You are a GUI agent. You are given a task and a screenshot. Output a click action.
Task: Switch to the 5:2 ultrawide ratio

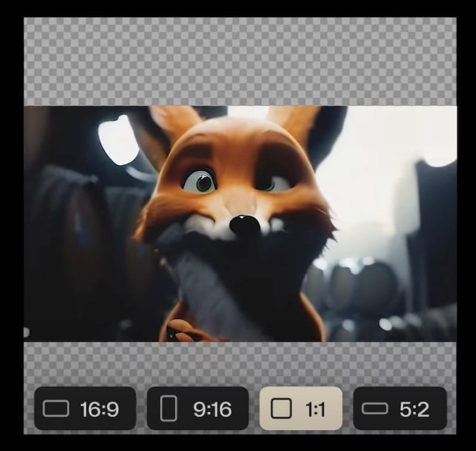tap(400, 409)
